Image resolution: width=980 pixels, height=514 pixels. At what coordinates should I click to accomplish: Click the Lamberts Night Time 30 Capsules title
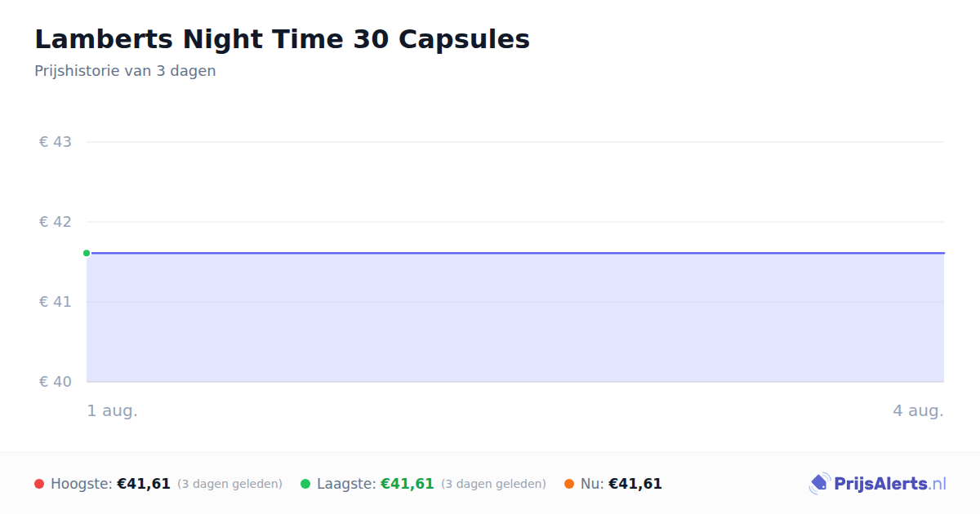tap(282, 39)
